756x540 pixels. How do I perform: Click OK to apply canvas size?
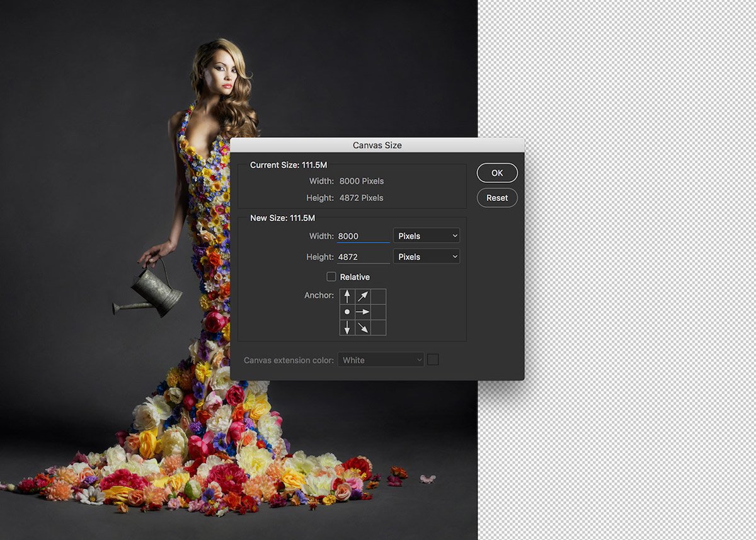click(496, 173)
